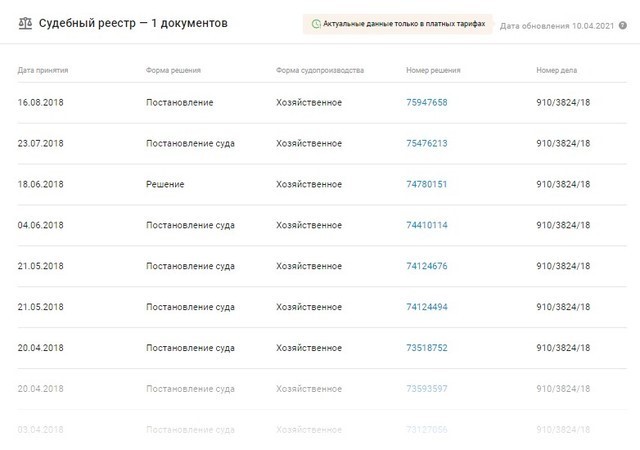The width and height of the screenshot is (640, 450).
Task: Open decision number 75947658
Action: click(x=427, y=103)
